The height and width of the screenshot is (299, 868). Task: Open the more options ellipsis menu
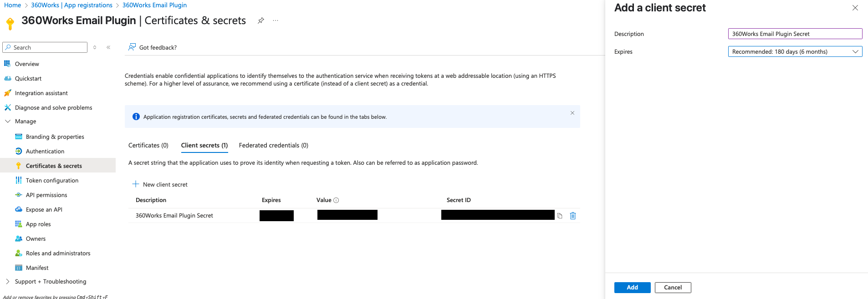(276, 20)
